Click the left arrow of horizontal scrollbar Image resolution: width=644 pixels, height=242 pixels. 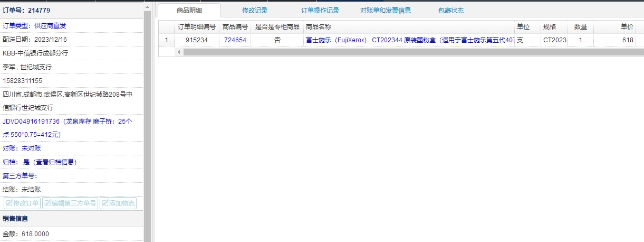pyautogui.click(x=179, y=52)
